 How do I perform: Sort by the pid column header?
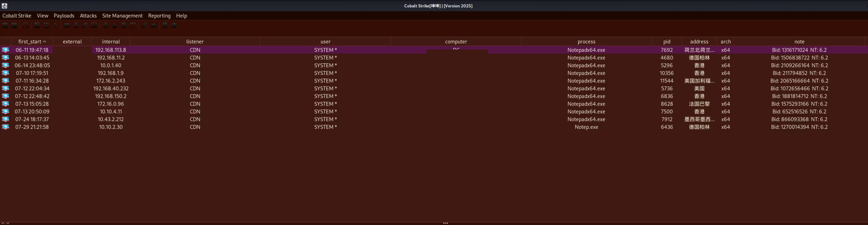[667, 42]
